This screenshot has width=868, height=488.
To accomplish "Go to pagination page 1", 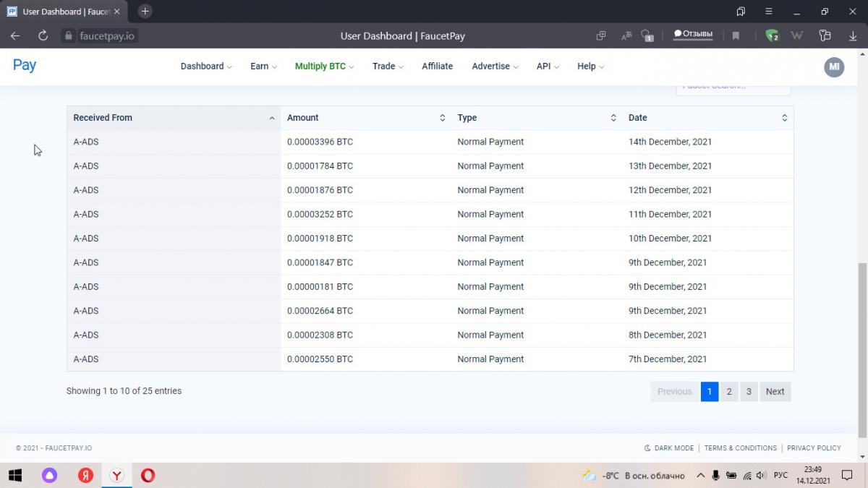I will pos(710,392).
